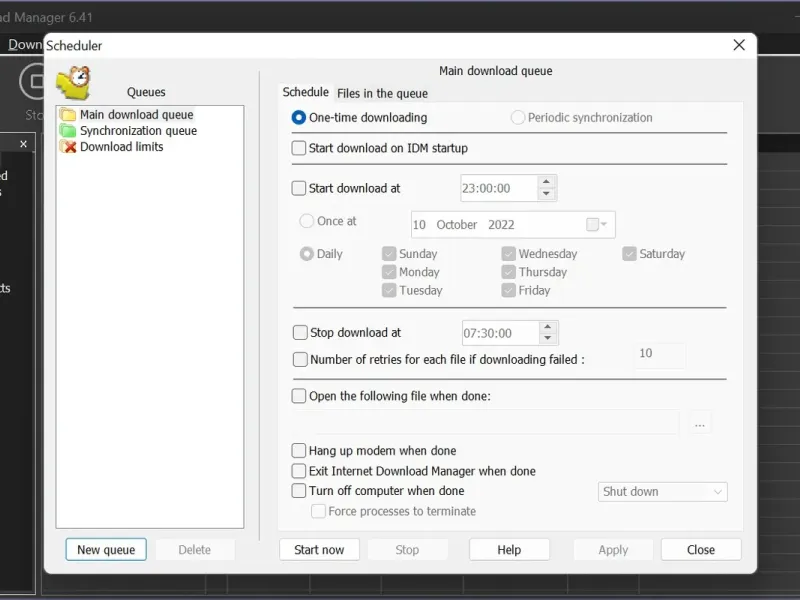The image size is (800, 600).
Task: Toggle the Sunday checkbox
Action: pyautogui.click(x=389, y=254)
